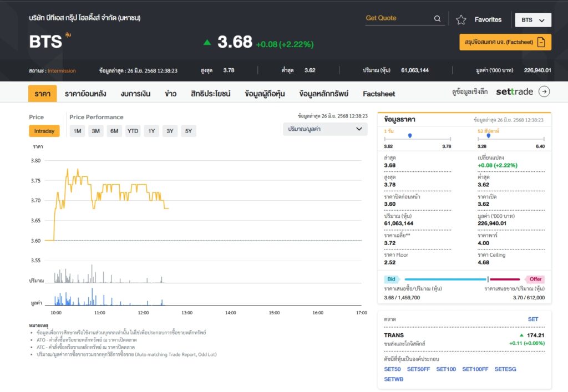The image size is (568, 392).
Task: Expand the ปริมาณ/มูลค่า chart dropdown
Action: [x=325, y=129]
